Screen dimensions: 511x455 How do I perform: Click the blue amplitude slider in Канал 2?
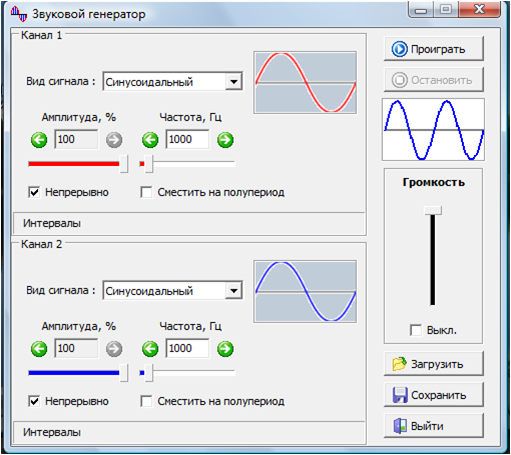78,373
